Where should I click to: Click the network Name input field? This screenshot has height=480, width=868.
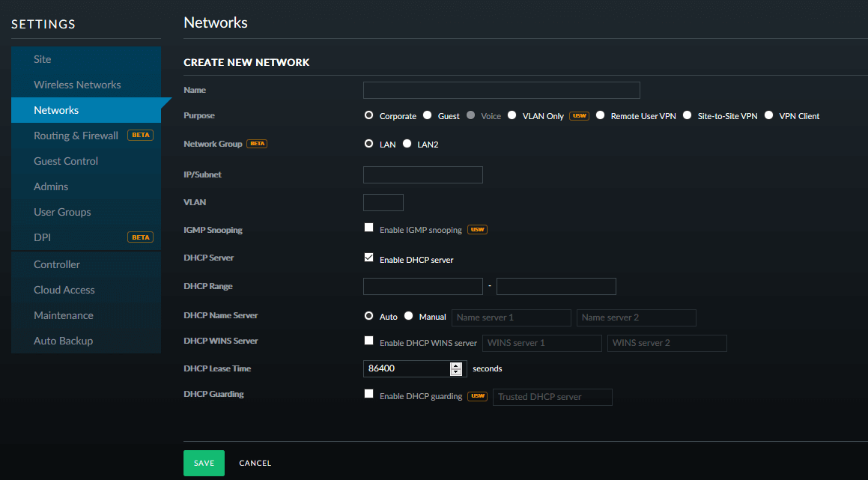coord(501,91)
